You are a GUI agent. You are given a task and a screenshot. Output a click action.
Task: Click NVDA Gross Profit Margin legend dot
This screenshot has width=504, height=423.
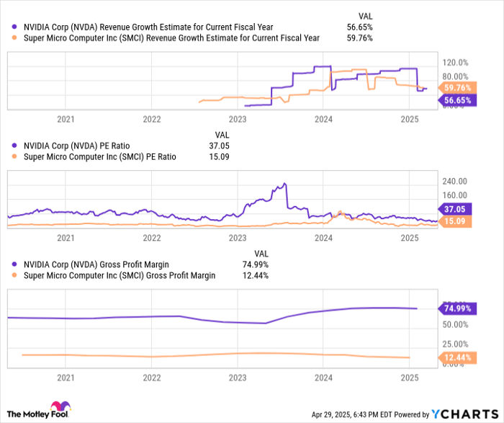pos(9,264)
